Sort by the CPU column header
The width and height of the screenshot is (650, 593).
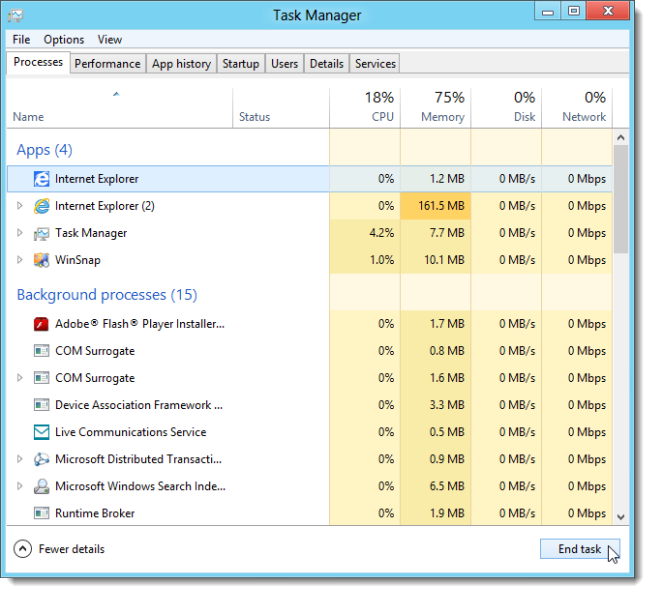pos(365,108)
